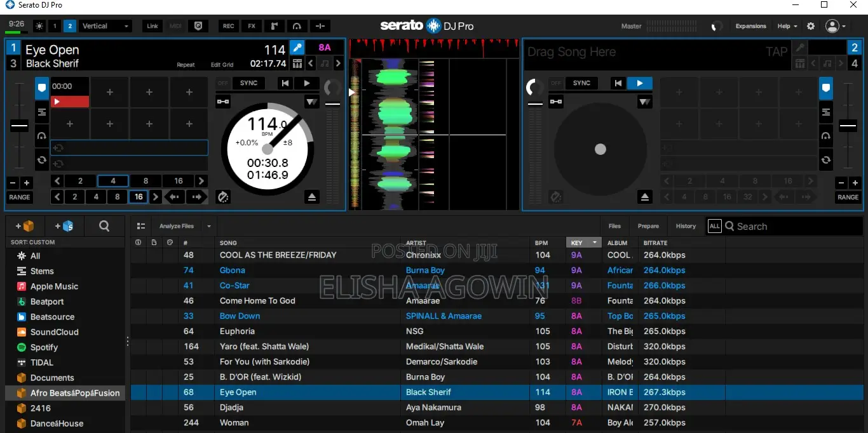868x433 pixels.
Task: Trigger the red cue point 00:00 pad
Action: coord(70,101)
